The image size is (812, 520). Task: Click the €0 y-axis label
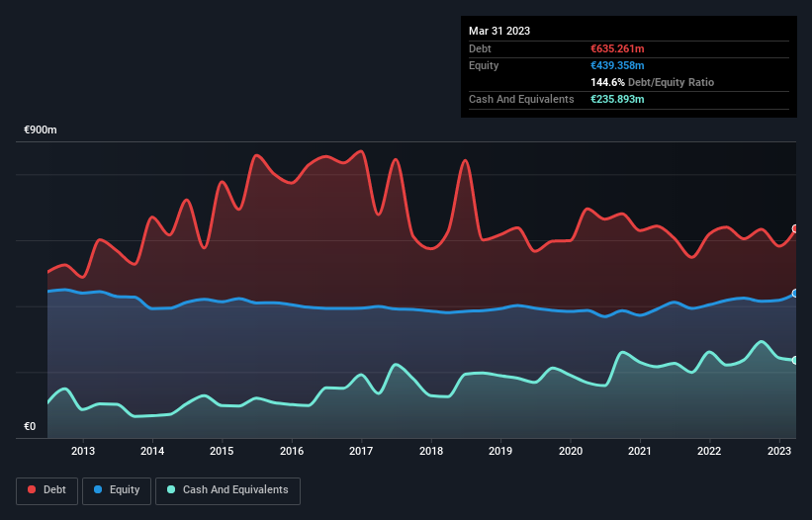click(x=30, y=426)
